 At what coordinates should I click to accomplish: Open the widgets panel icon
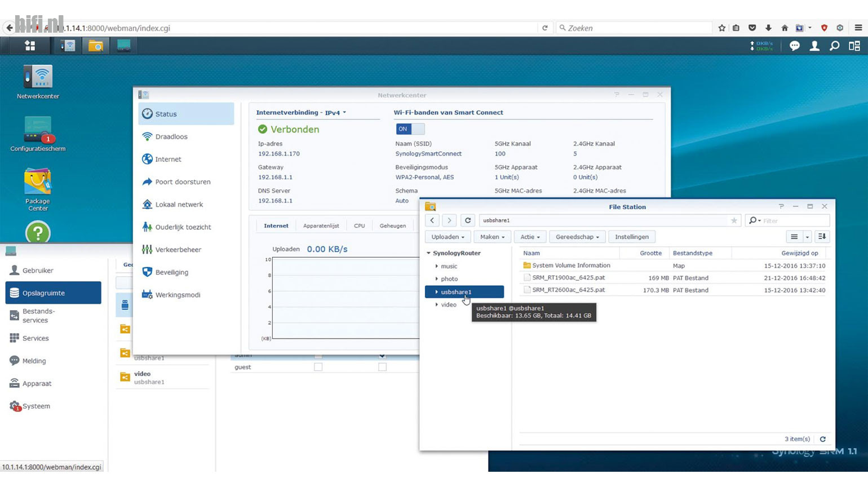[854, 46]
